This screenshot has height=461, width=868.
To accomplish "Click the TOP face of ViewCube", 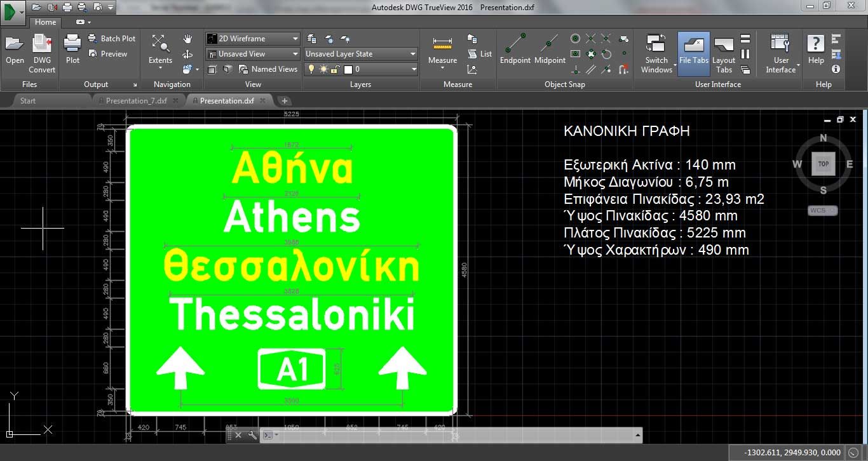I will point(824,164).
